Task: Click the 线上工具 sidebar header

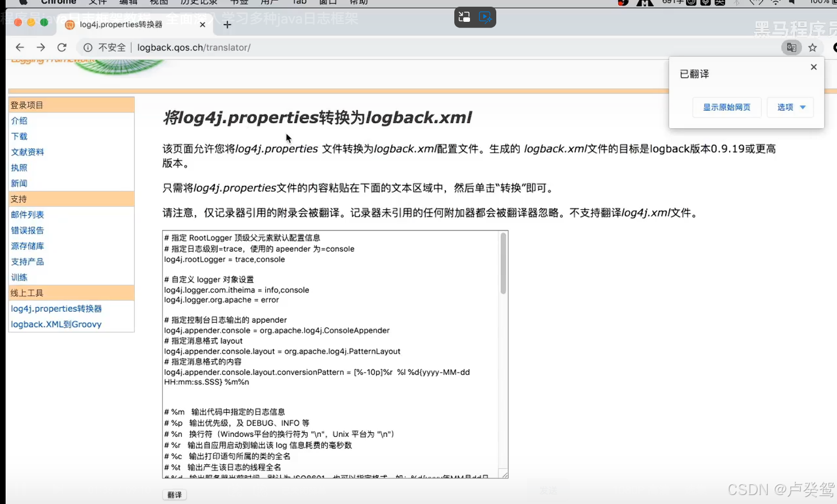Action: pos(72,293)
